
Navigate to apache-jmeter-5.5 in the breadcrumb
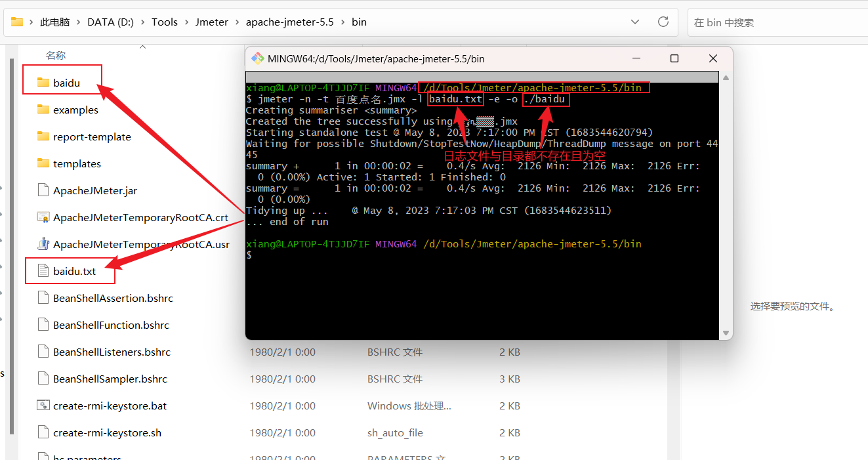290,22
